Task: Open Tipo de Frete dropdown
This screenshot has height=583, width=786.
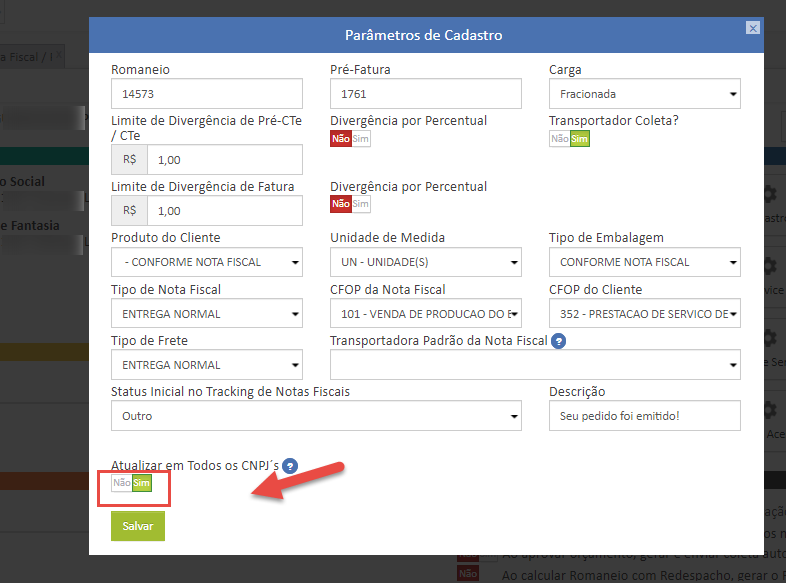Action: coord(206,365)
